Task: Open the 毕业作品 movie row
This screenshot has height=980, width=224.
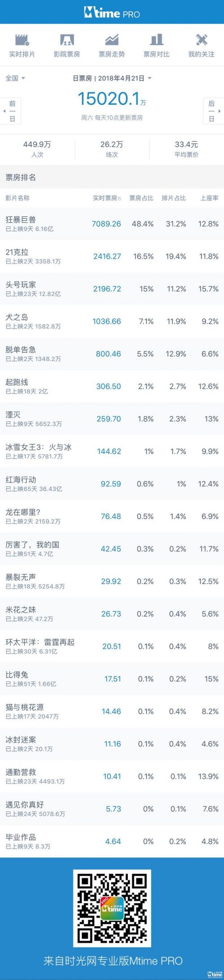Action: [x=112, y=841]
